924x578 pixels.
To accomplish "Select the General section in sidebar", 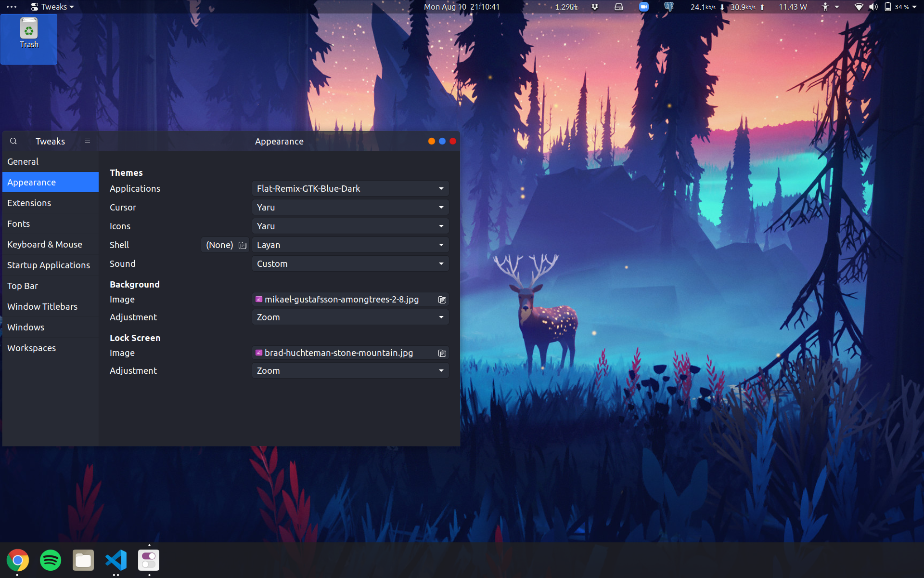I will click(x=23, y=161).
